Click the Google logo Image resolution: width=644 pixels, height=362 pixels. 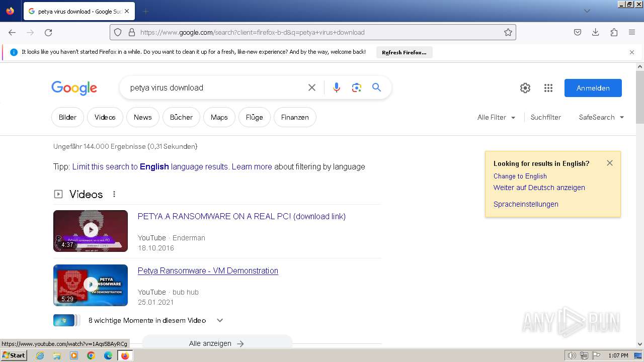pos(74,88)
